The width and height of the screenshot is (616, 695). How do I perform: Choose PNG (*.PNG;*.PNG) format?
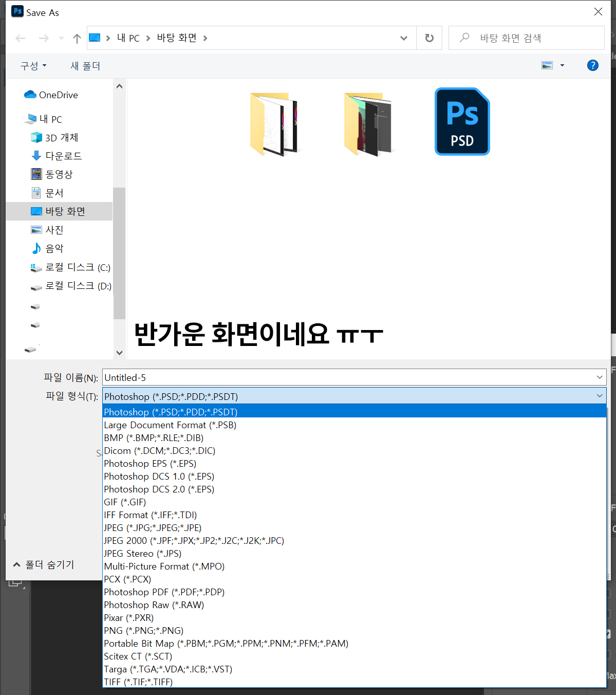tap(354, 631)
